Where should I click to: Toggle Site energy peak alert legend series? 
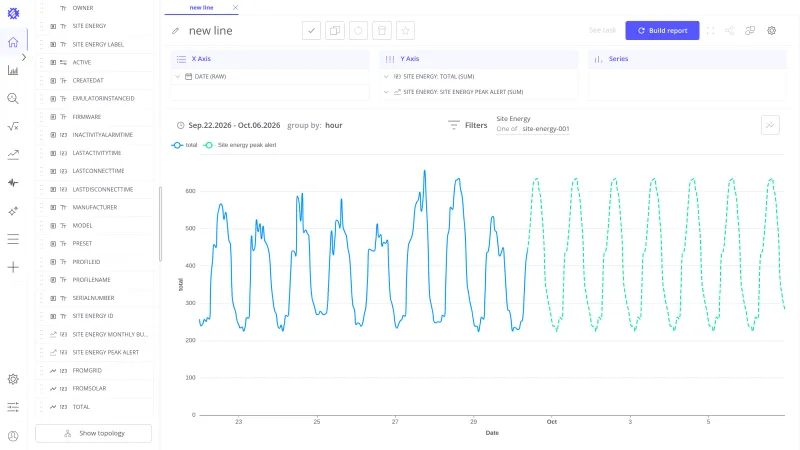pos(239,145)
